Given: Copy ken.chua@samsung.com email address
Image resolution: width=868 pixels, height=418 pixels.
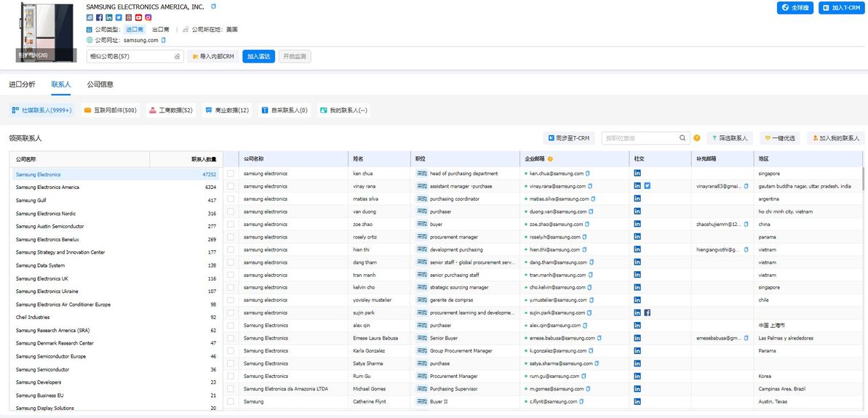Looking at the screenshot, I should (588, 174).
